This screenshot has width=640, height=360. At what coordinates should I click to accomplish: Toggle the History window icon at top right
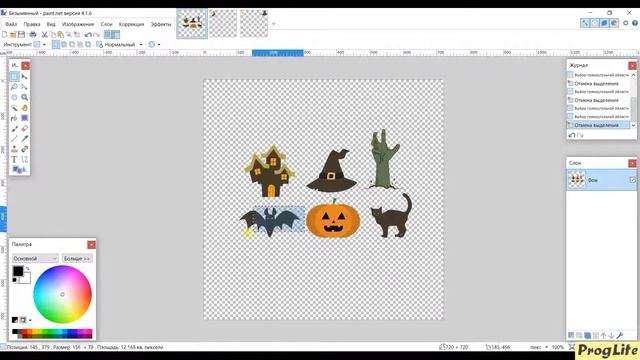[x=595, y=23]
